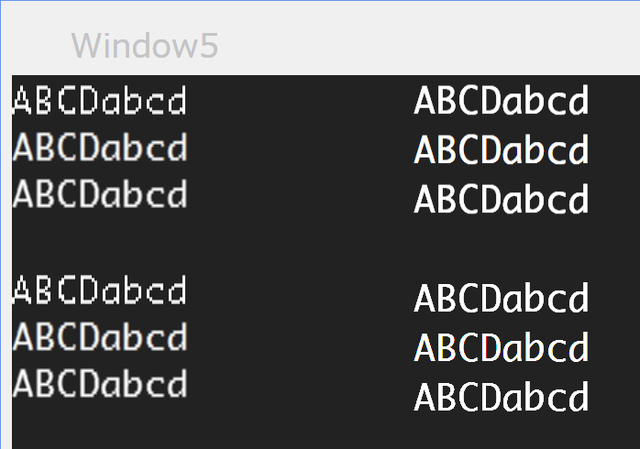Viewport: 640px width, 449px height.
Task: Click the empty title bar area right of Window5
Action: (429, 45)
